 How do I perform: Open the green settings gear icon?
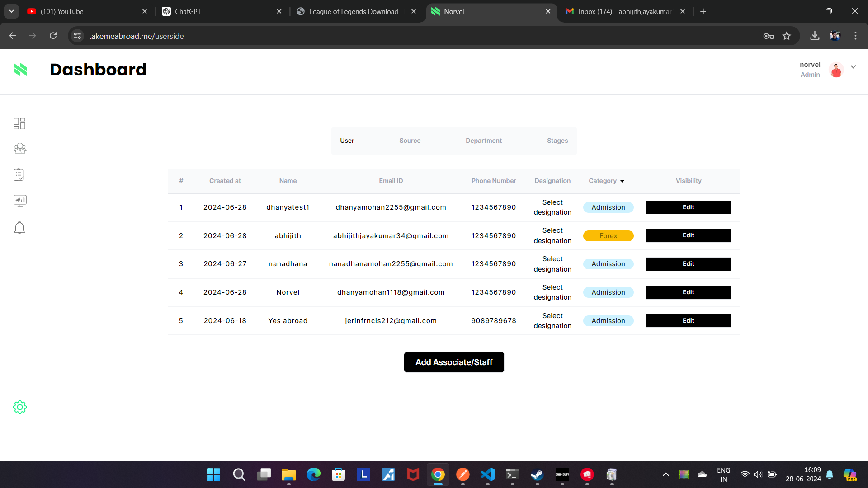(x=20, y=407)
